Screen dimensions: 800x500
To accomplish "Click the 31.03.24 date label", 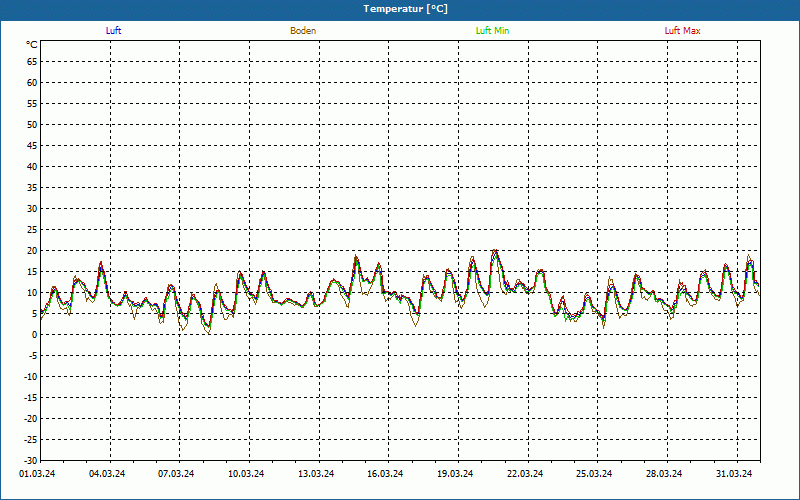I will pyautogui.click(x=734, y=473).
